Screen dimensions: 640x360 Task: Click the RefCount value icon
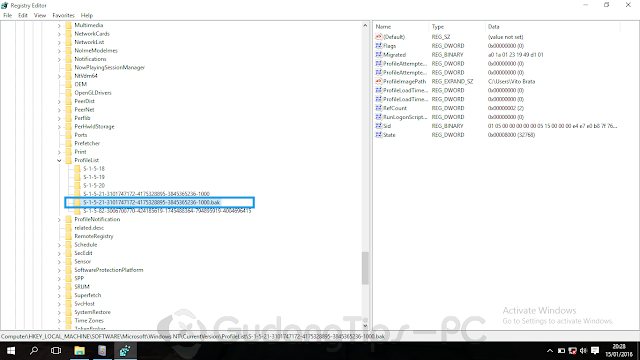378,108
